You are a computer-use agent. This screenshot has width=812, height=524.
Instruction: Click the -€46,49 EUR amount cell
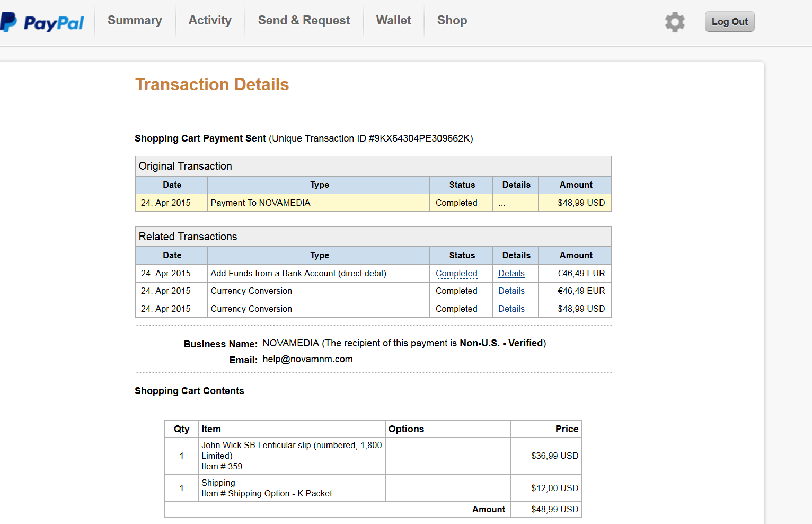point(575,291)
